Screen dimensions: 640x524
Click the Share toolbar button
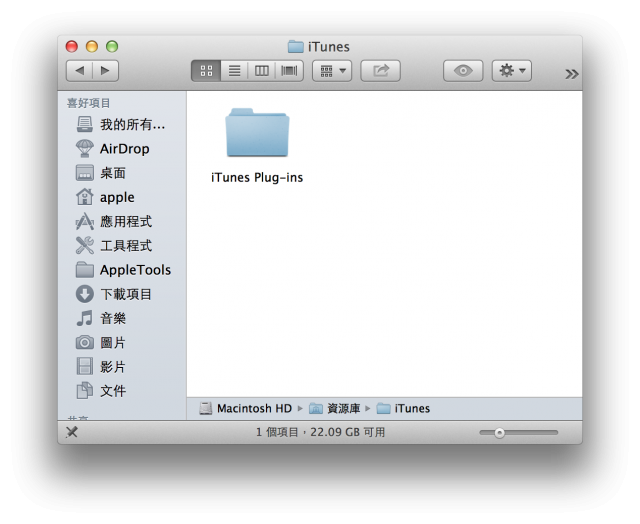pyautogui.click(x=380, y=71)
